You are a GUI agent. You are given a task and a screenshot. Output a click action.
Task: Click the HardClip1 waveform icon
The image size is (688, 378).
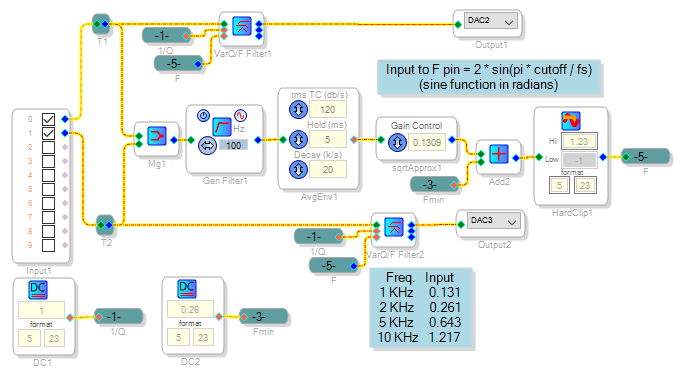pyautogui.click(x=571, y=121)
